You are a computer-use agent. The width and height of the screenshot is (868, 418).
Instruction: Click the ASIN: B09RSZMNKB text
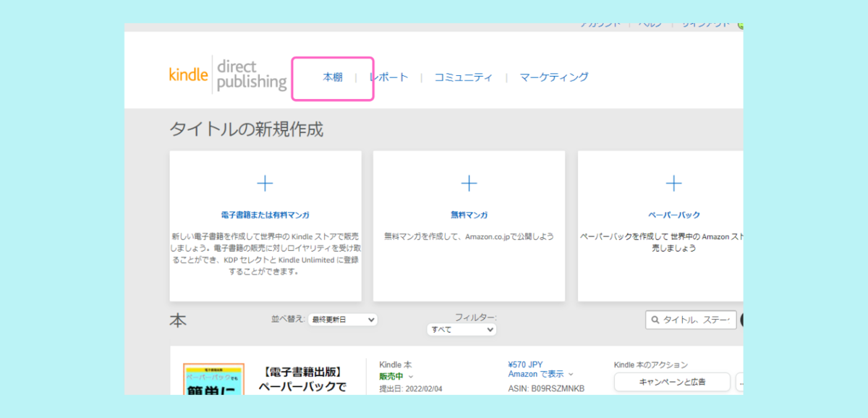[x=546, y=389]
